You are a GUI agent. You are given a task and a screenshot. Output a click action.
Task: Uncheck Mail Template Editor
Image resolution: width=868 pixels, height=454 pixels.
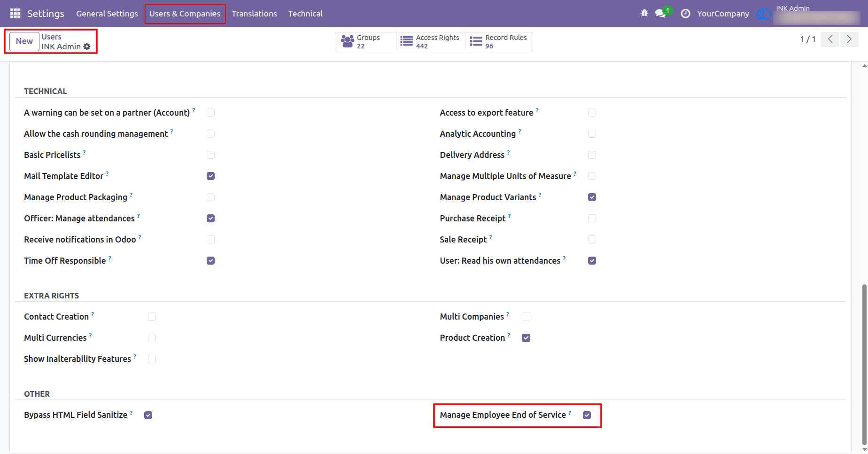click(210, 176)
